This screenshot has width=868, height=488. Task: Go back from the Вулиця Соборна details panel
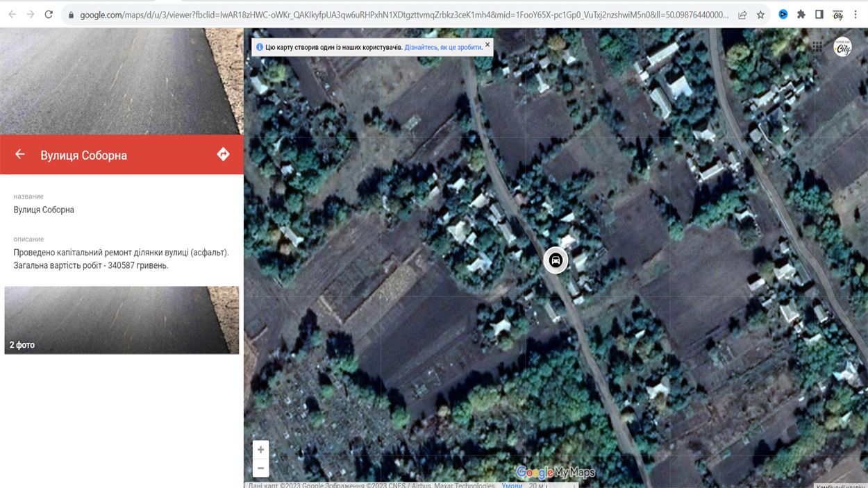[x=19, y=154]
